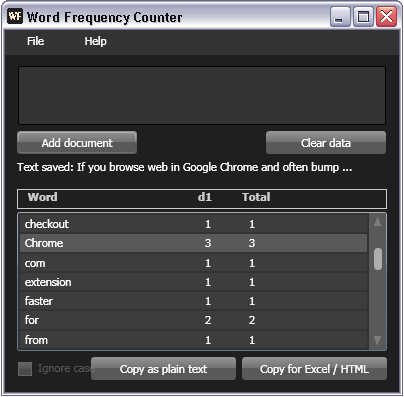Select the 'checkout' row
Image resolution: width=404 pixels, height=397 pixels.
click(193, 224)
